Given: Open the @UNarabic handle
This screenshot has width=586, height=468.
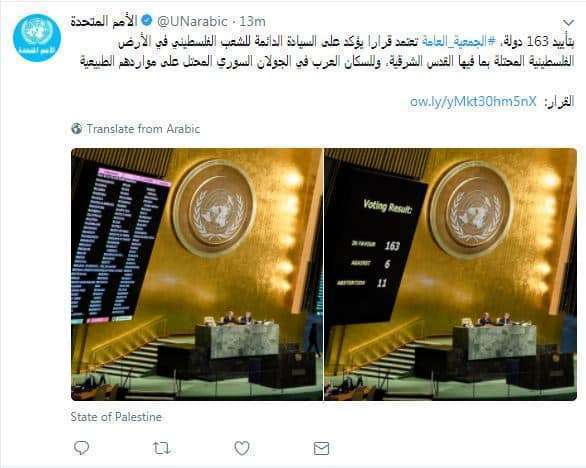Looking at the screenshot, I should click(x=192, y=22).
